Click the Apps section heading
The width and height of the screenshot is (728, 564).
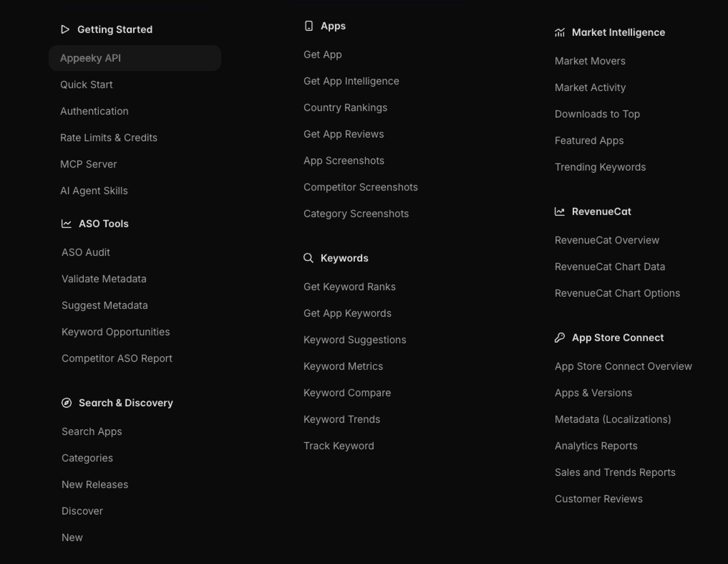(x=333, y=26)
